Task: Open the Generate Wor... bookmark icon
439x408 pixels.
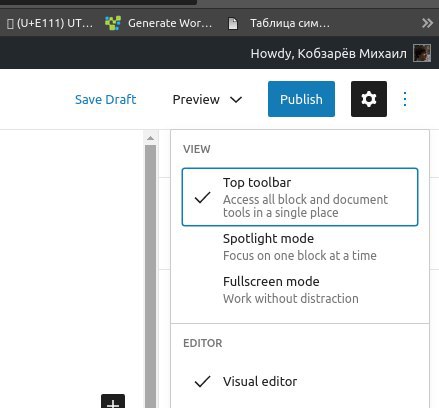Action: 113,23
